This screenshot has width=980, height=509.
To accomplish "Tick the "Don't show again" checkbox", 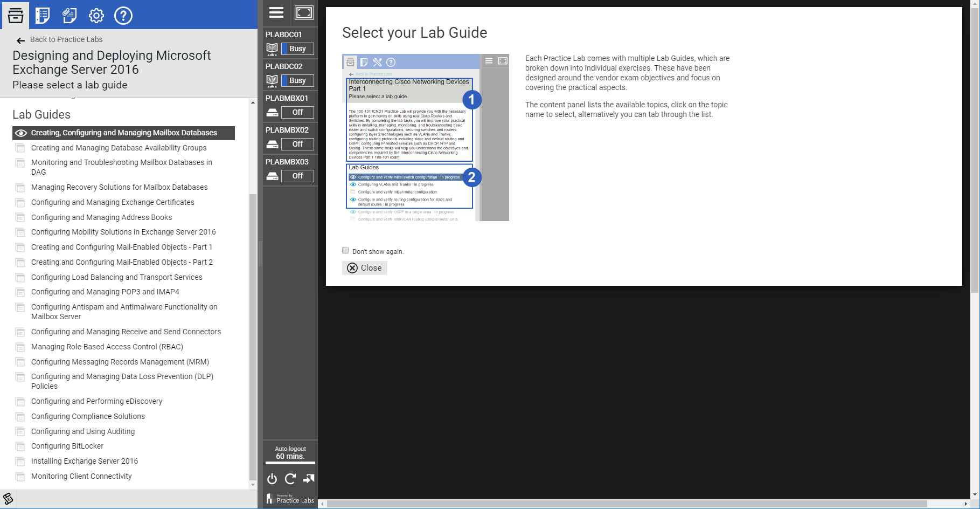I will 345,250.
